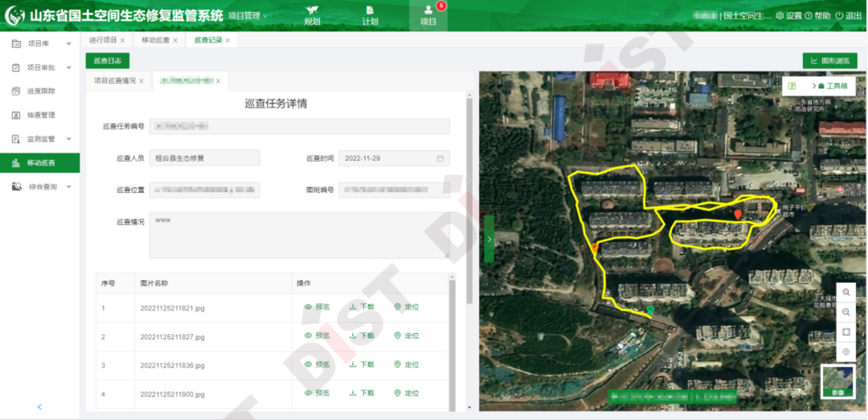Click the 图形浏览 button
Screen dimensions: 868x420
point(829,61)
